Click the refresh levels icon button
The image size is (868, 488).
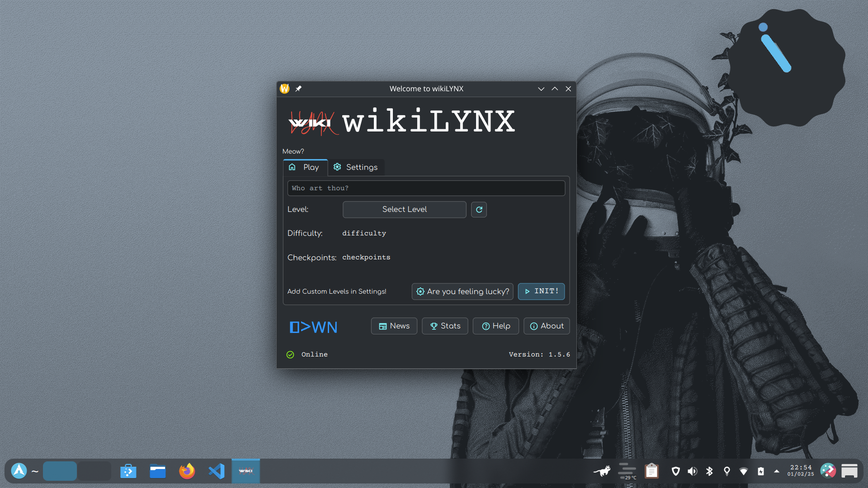click(479, 210)
